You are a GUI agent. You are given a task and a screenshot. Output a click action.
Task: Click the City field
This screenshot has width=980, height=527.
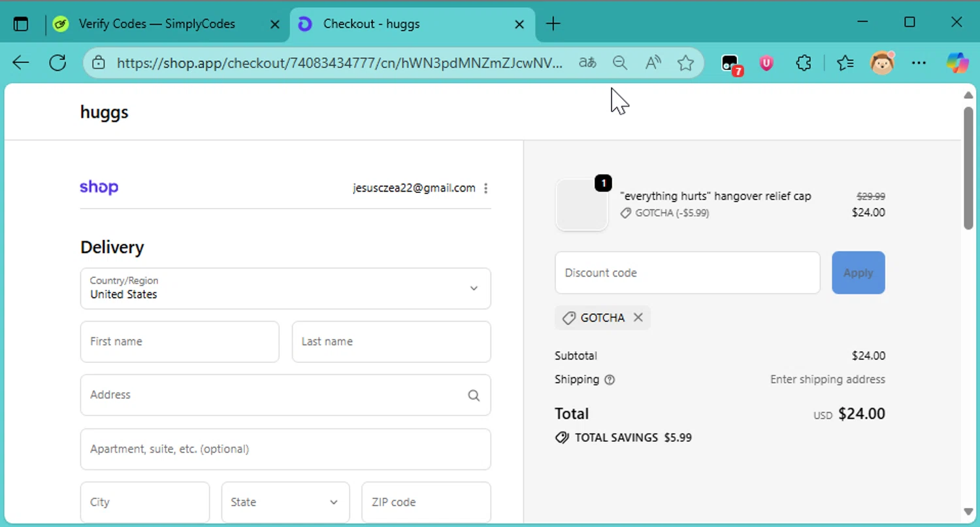pos(145,502)
